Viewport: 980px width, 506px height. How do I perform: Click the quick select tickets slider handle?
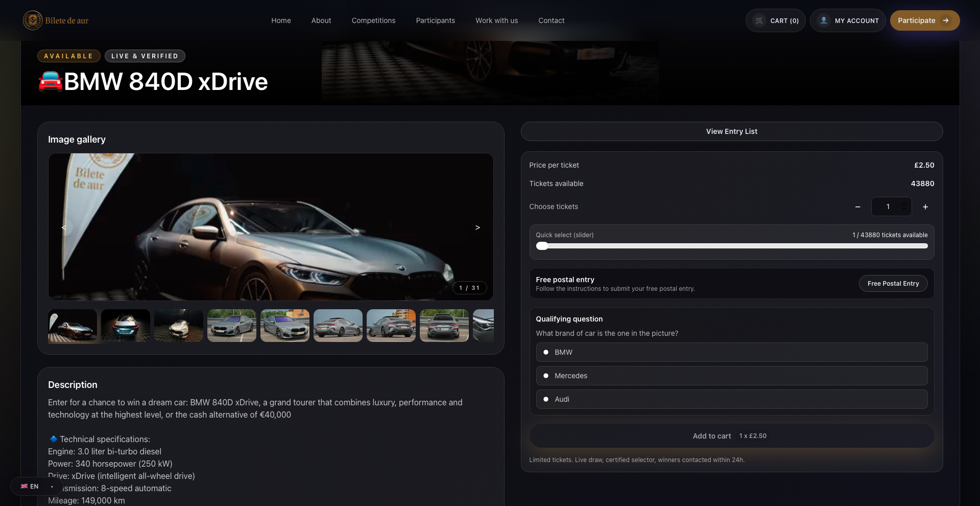tap(542, 246)
